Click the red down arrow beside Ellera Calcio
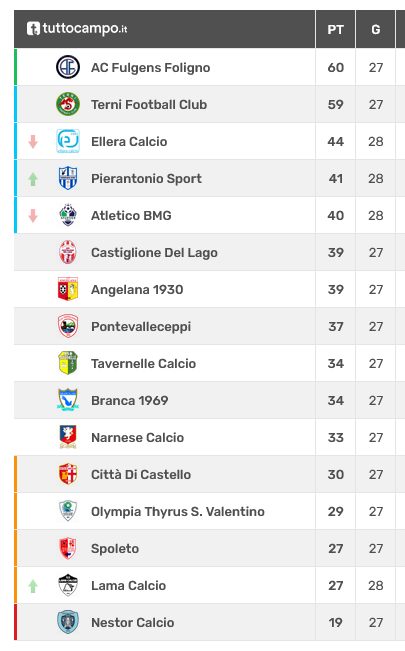The image size is (405, 651). point(33,142)
